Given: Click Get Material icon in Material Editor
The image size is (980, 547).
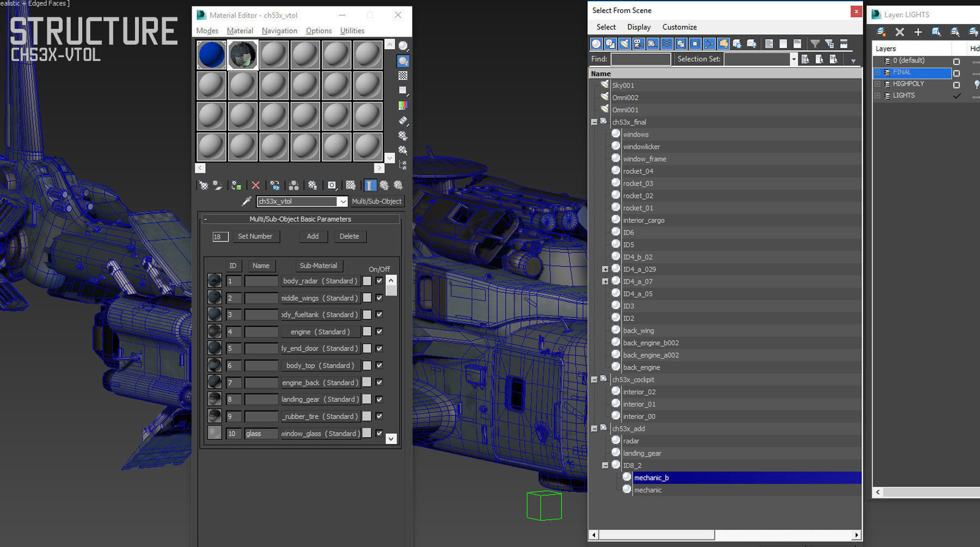Looking at the screenshot, I should [x=203, y=186].
